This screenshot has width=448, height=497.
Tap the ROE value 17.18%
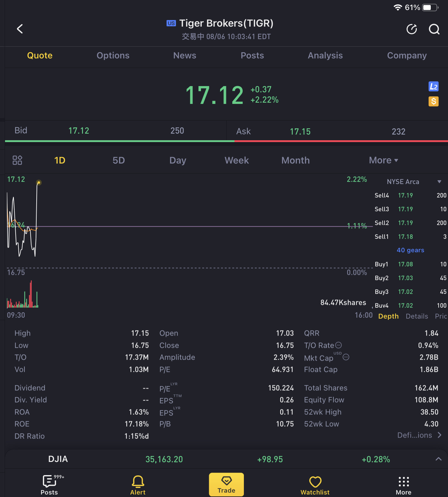pyautogui.click(x=137, y=424)
